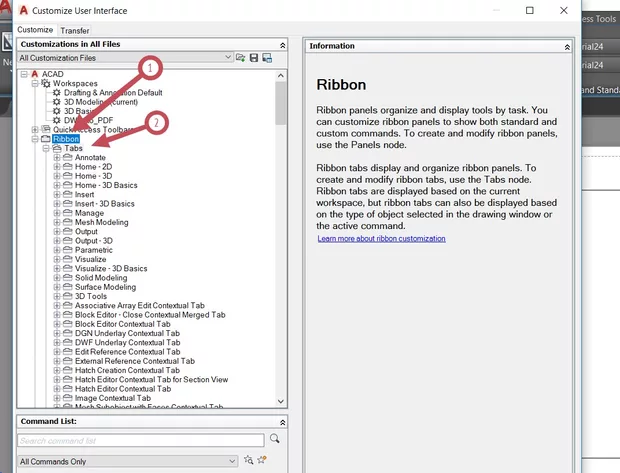Click the Annotate tab folder icon

(x=68, y=157)
